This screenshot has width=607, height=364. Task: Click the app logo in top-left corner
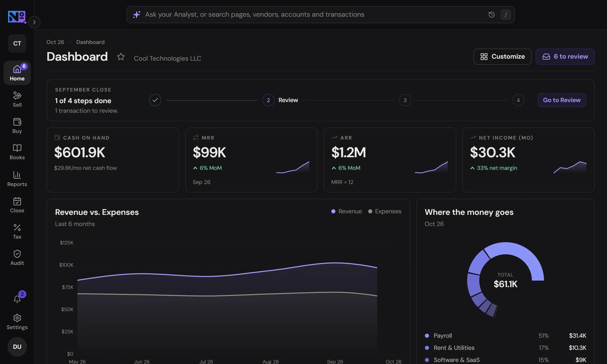coord(17,17)
